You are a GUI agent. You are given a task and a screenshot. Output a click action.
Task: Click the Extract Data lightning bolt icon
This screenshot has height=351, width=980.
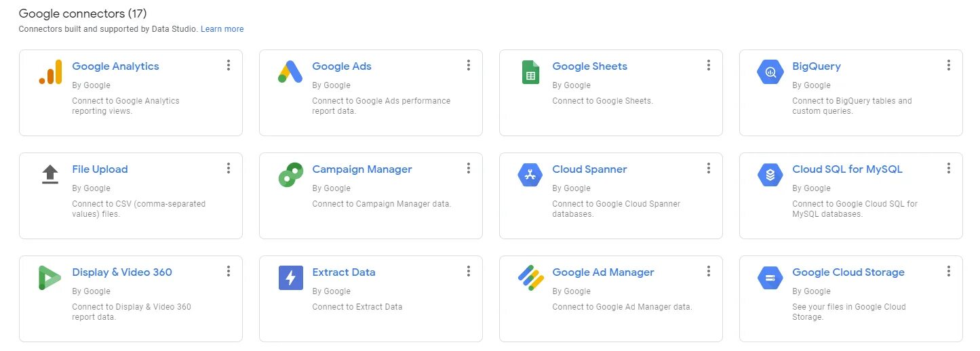[x=290, y=278]
